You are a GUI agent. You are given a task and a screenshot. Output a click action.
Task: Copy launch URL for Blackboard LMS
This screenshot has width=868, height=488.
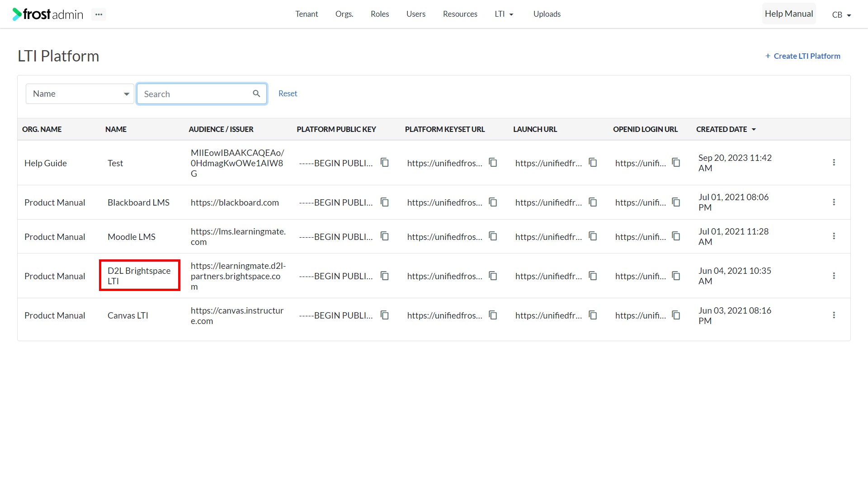pos(593,202)
